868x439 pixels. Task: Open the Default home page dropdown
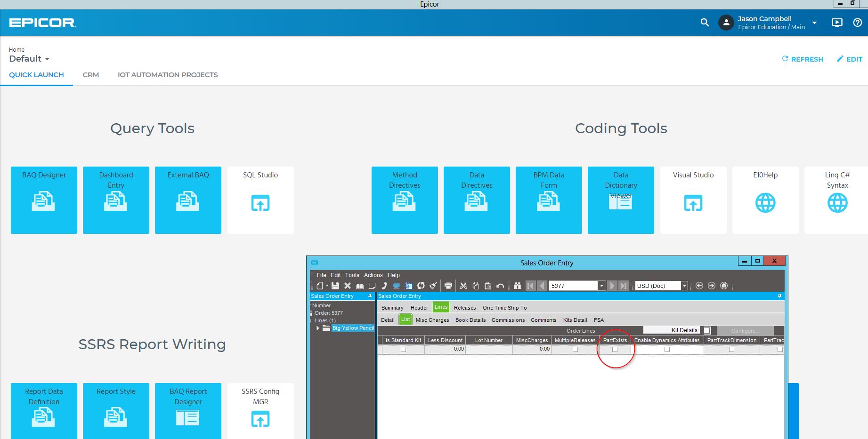[x=29, y=59]
